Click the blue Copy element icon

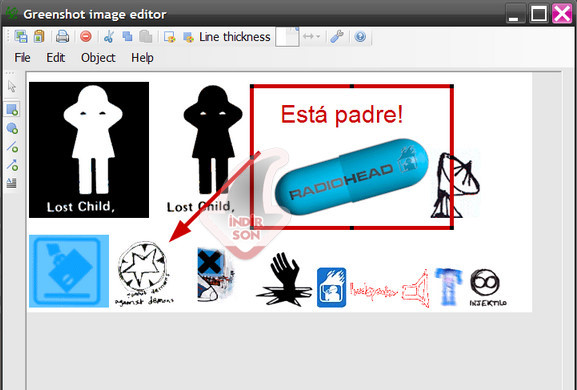127,36
